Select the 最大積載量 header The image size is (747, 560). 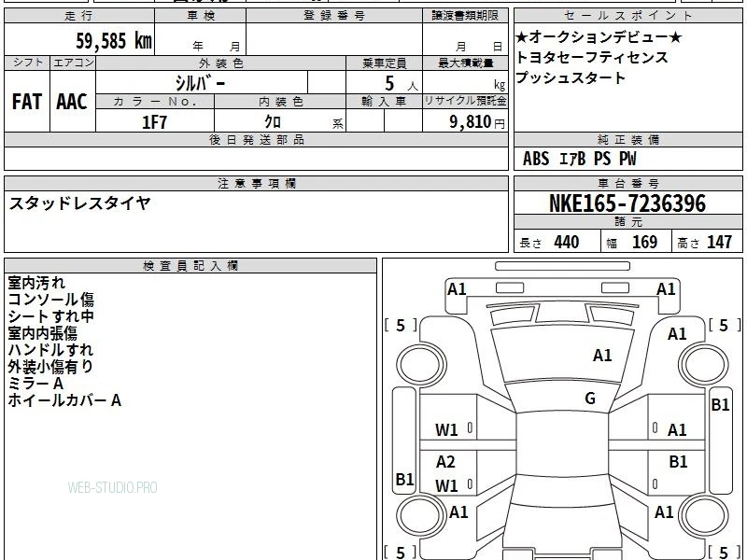click(x=465, y=63)
